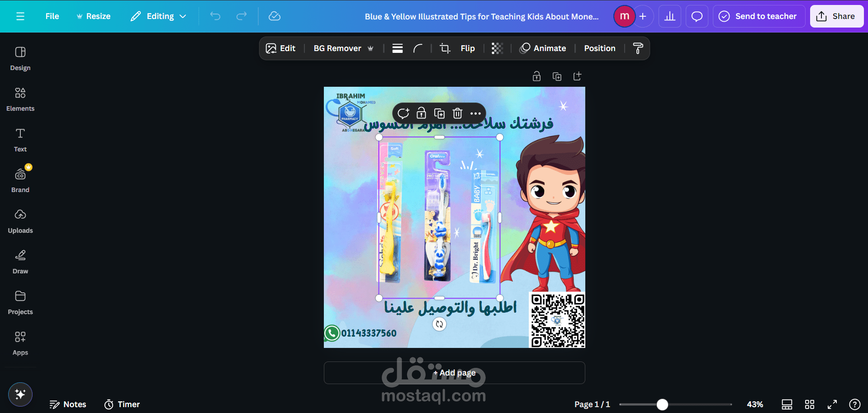Click the Share button

click(836, 16)
